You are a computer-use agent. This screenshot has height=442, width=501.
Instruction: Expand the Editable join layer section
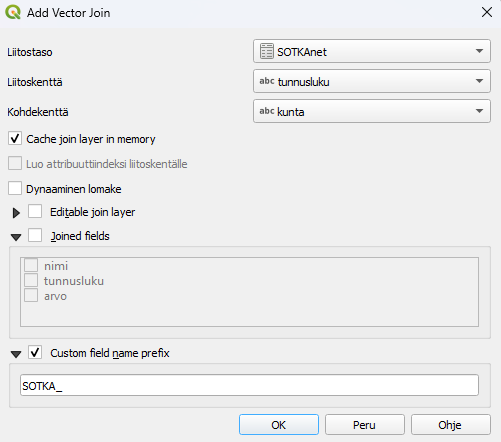click(x=16, y=213)
